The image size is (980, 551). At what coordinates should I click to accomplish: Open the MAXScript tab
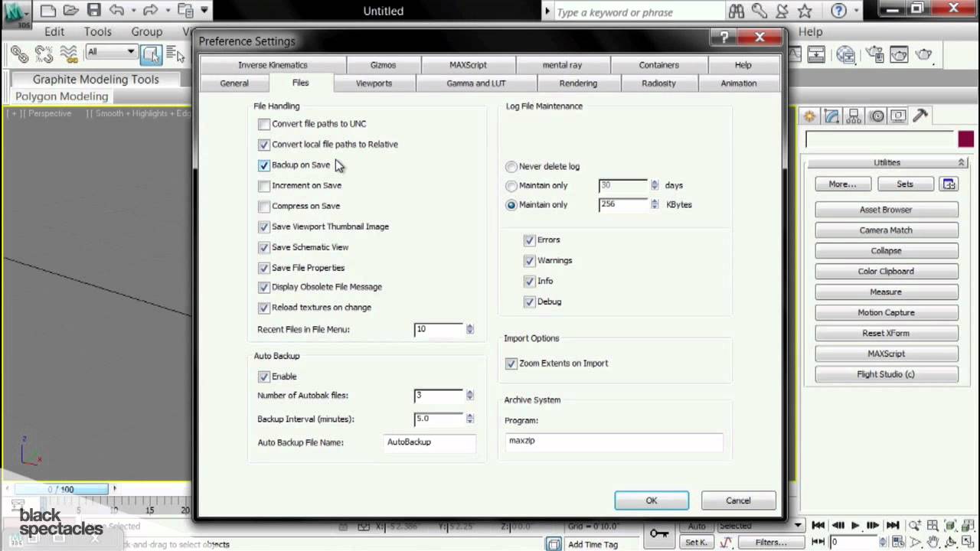pyautogui.click(x=468, y=65)
